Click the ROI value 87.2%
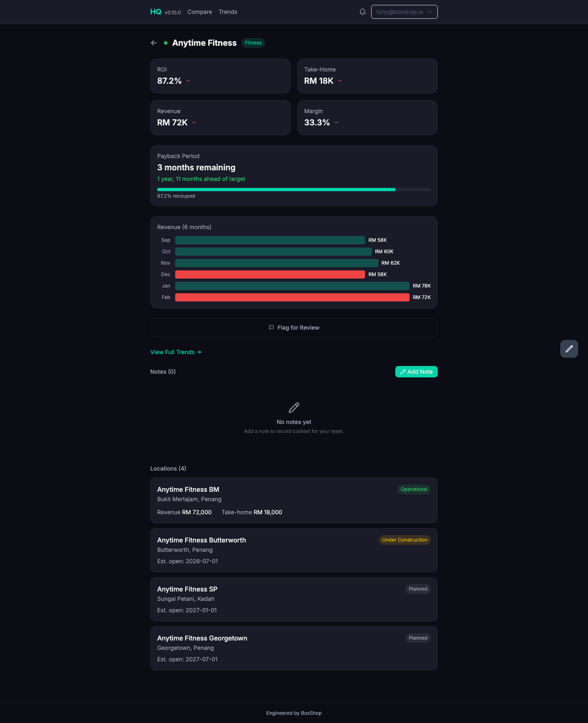The width and height of the screenshot is (588, 723). point(169,81)
